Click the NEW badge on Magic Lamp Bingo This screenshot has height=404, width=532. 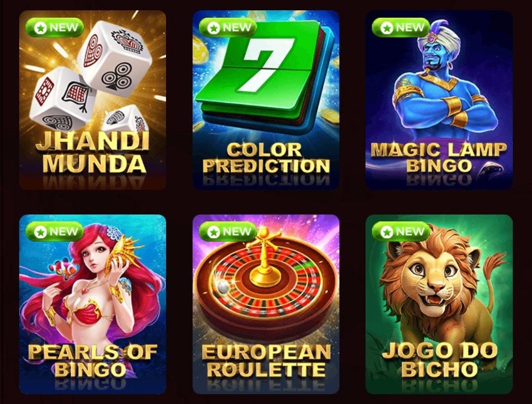(x=401, y=28)
